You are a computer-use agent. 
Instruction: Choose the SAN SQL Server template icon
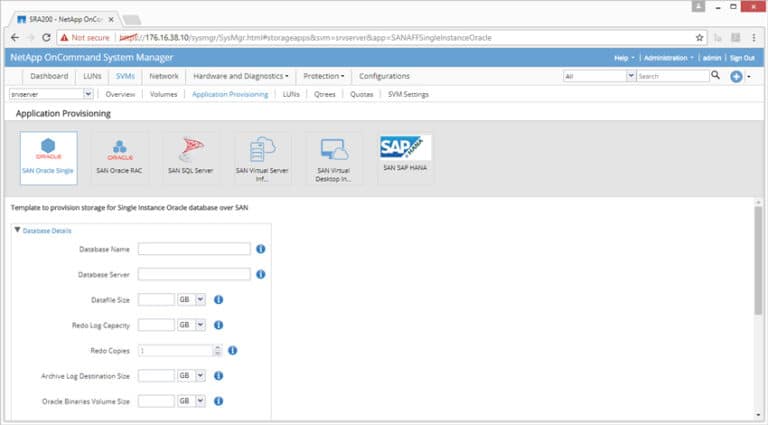[191, 158]
